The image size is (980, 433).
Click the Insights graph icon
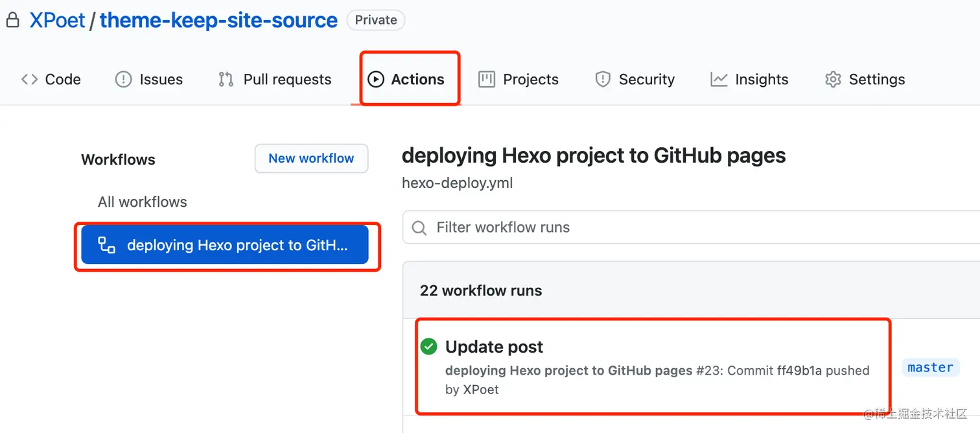click(x=719, y=79)
